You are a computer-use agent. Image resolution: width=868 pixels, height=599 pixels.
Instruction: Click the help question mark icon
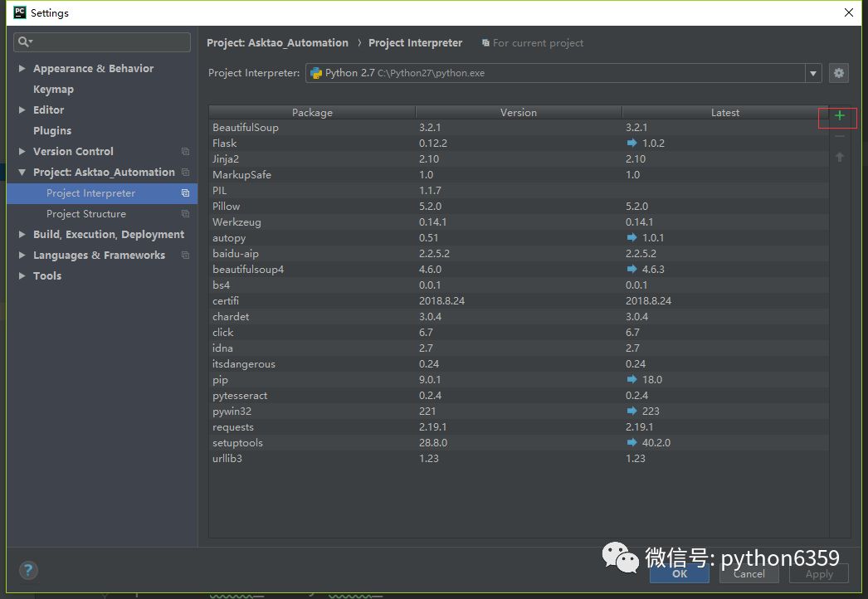(x=28, y=570)
